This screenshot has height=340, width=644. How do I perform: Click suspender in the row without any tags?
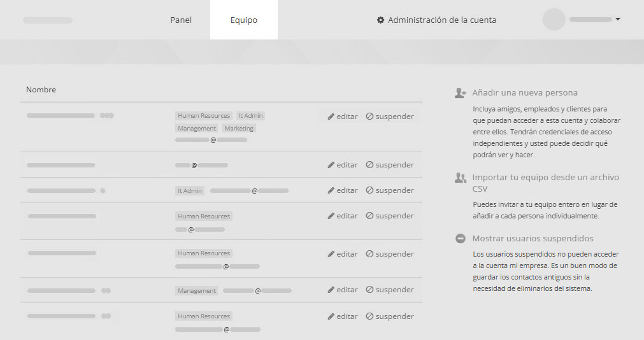tap(390, 165)
